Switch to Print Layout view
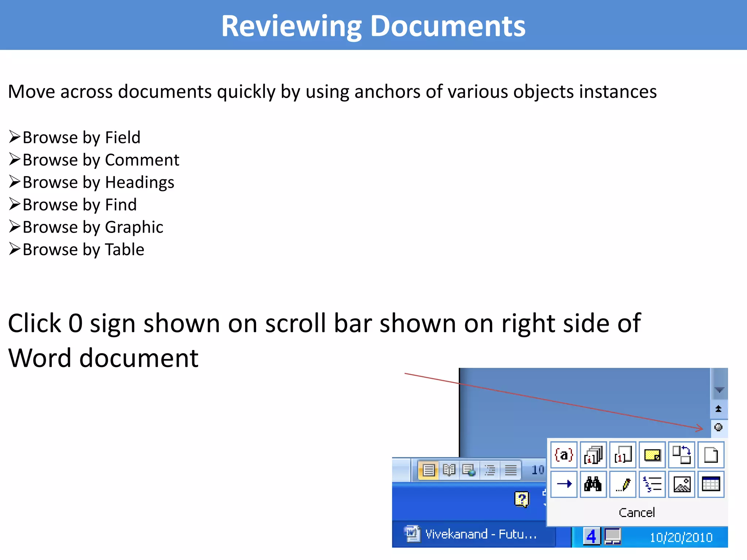This screenshot has width=747, height=560. click(429, 470)
